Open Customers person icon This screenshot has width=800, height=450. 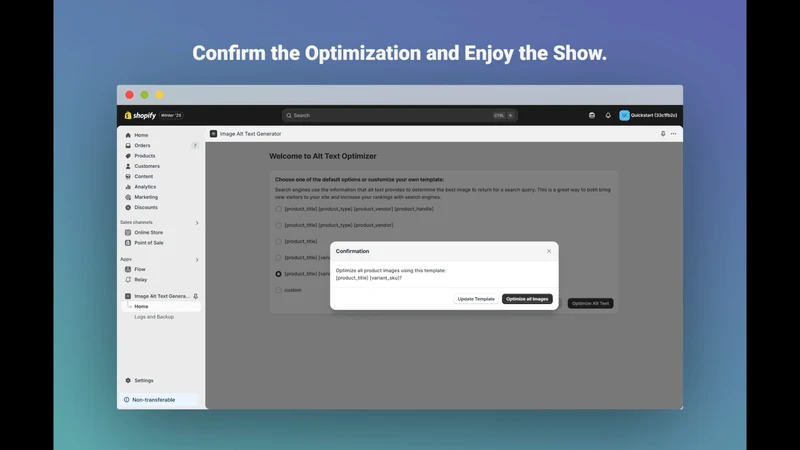click(128, 166)
